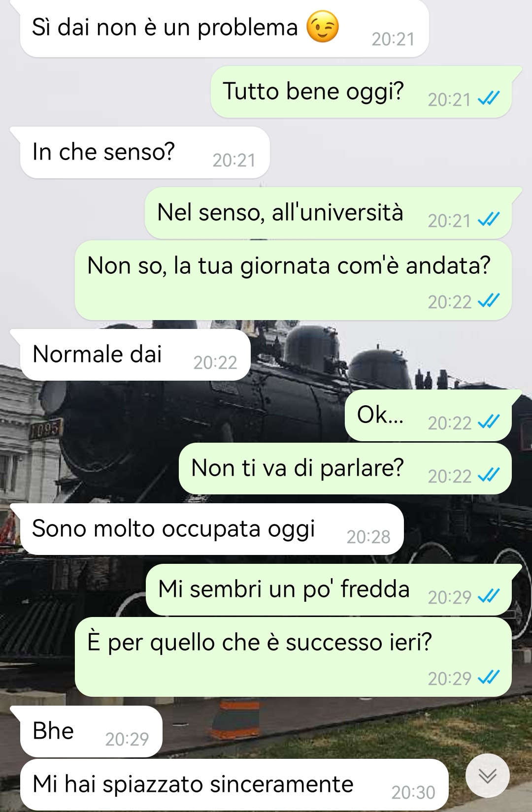The height and width of the screenshot is (812, 532).
Task: Select 'Non so, la tua giornata com'è andata?' message
Action: click(x=293, y=280)
